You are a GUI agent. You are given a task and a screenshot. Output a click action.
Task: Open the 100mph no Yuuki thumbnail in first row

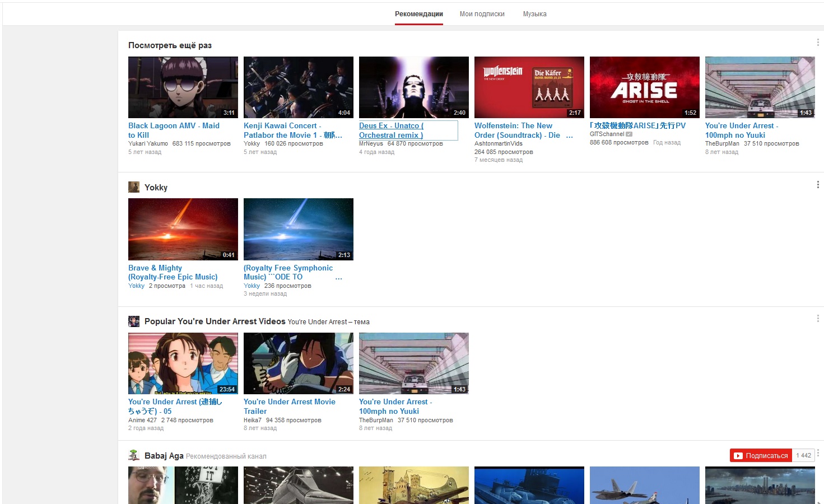760,87
